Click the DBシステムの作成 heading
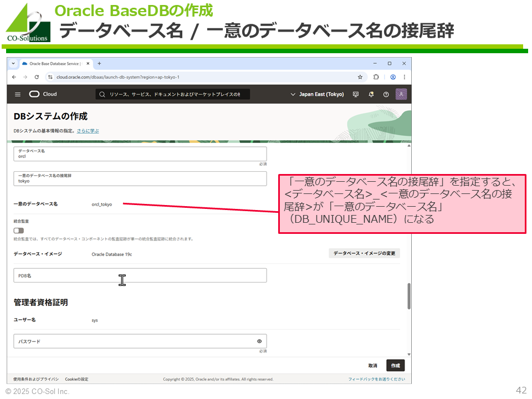 [x=50, y=116]
